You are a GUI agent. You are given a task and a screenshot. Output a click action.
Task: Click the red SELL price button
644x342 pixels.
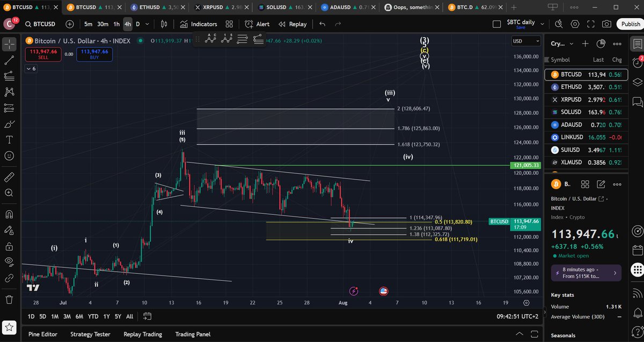click(42, 54)
